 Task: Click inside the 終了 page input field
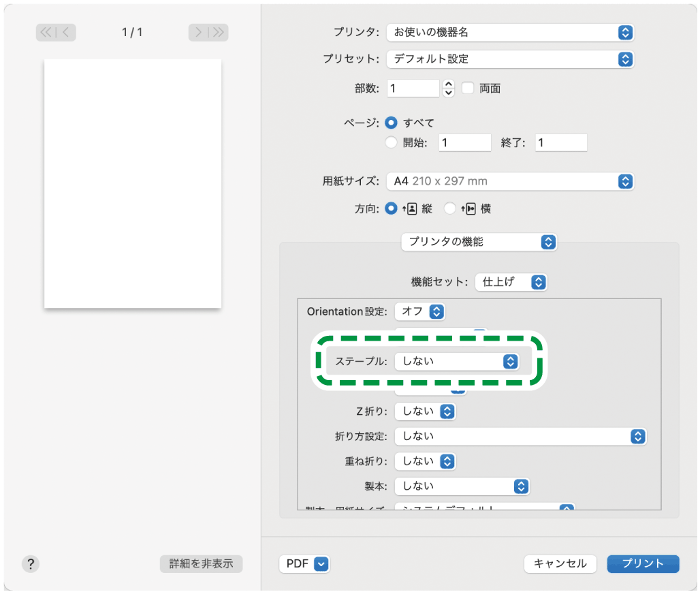(560, 142)
